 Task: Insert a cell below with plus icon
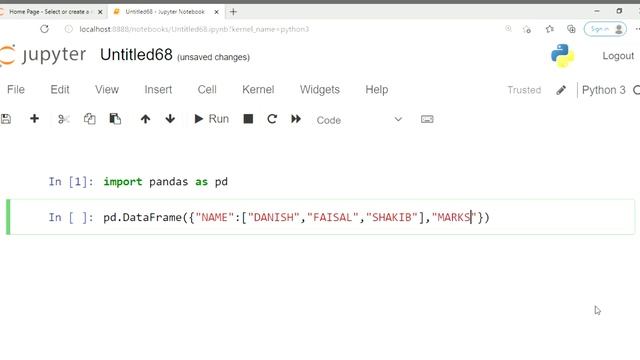[34, 119]
